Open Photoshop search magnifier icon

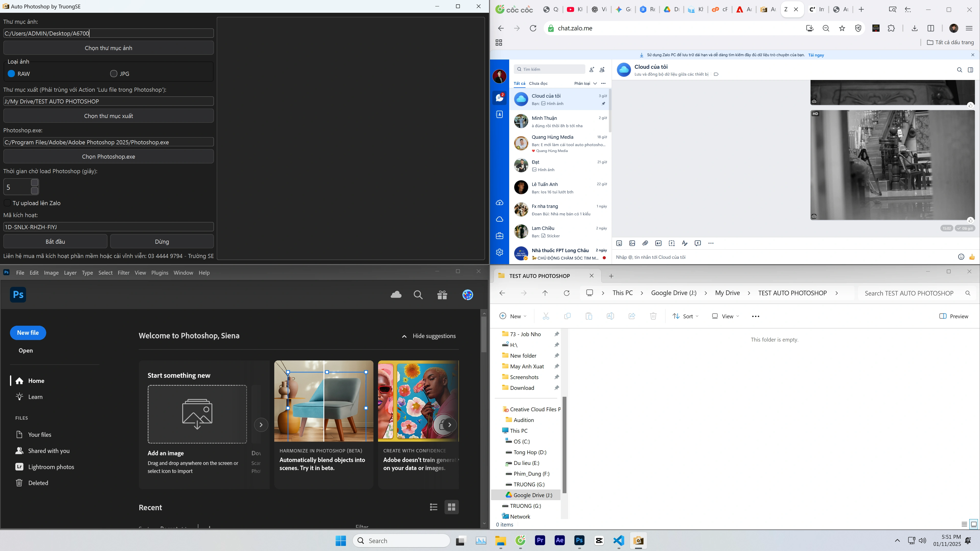tap(418, 295)
